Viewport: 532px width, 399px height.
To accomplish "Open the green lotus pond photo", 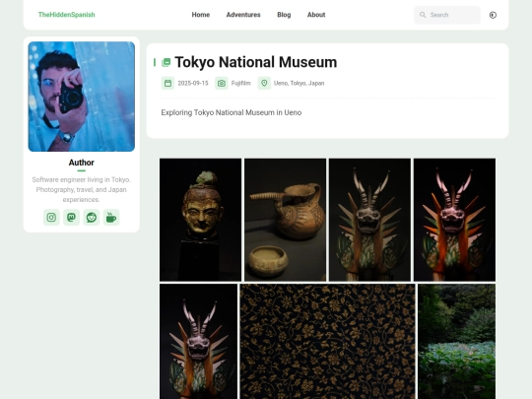I will (457, 341).
